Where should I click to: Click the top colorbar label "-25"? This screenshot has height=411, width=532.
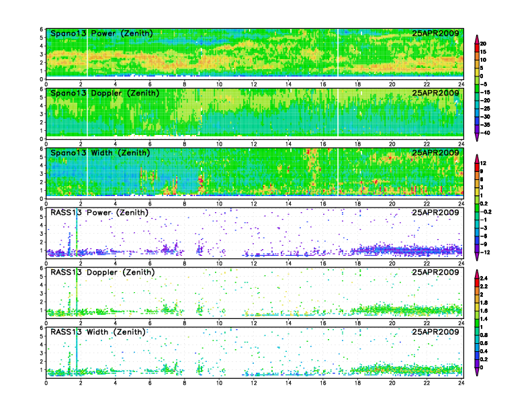coord(485,109)
